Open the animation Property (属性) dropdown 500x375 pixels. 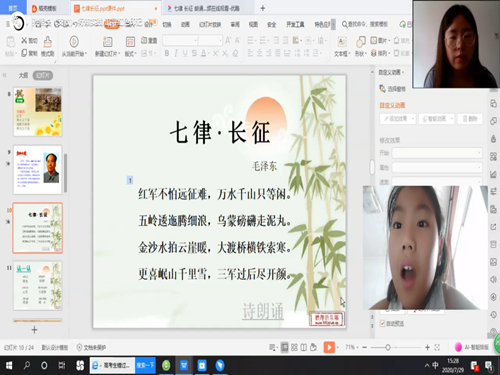coord(437,167)
